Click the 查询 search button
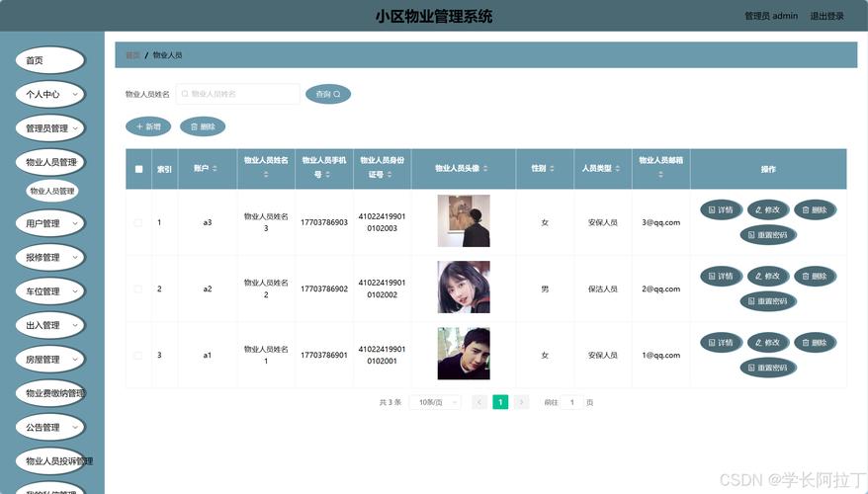The image size is (868, 494). pos(327,94)
